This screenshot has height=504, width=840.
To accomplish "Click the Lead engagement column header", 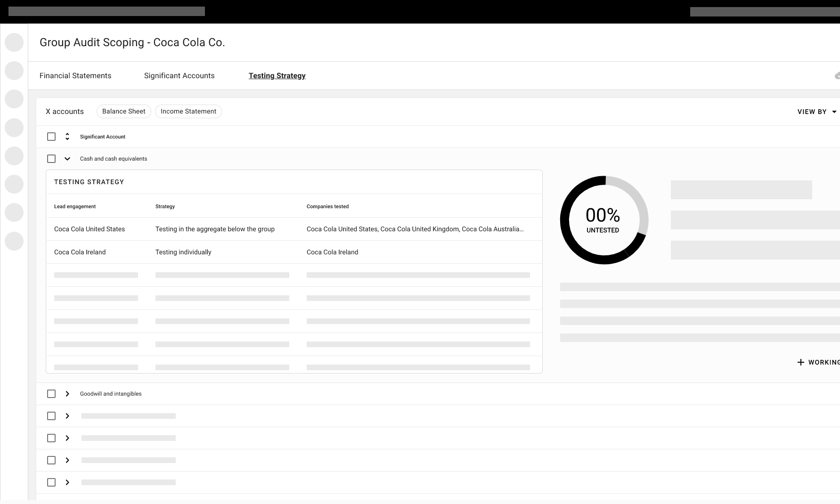I will click(75, 206).
